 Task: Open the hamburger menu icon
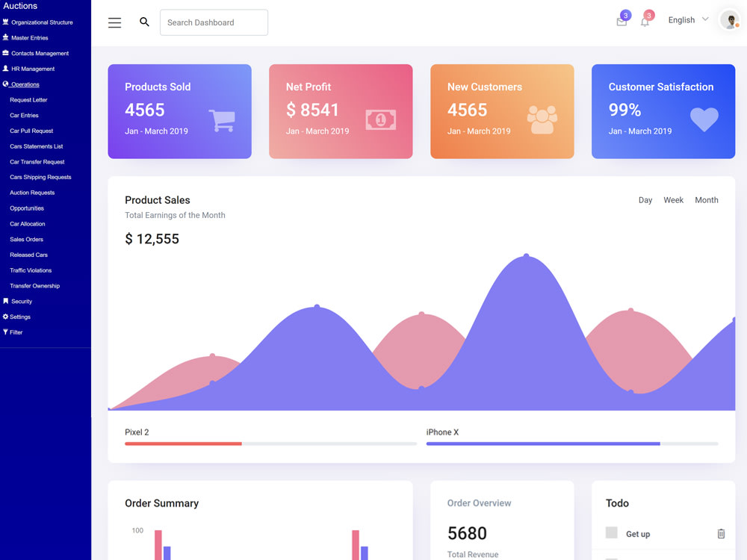click(114, 22)
